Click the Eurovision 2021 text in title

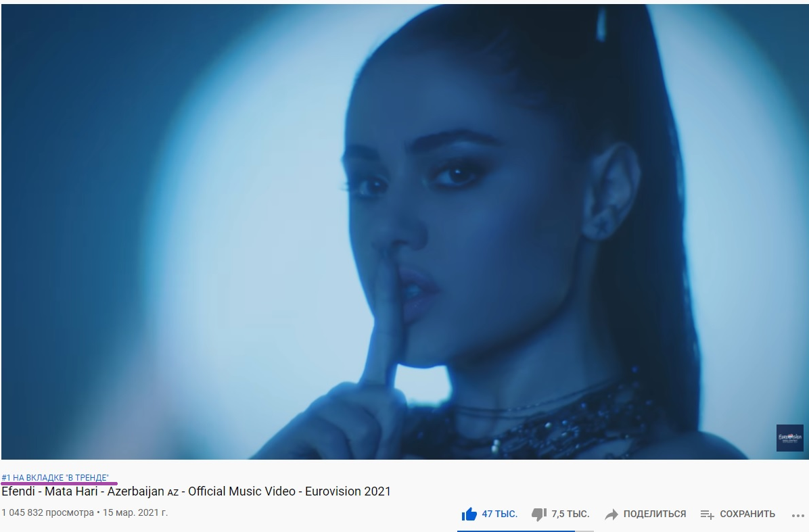pos(348,491)
